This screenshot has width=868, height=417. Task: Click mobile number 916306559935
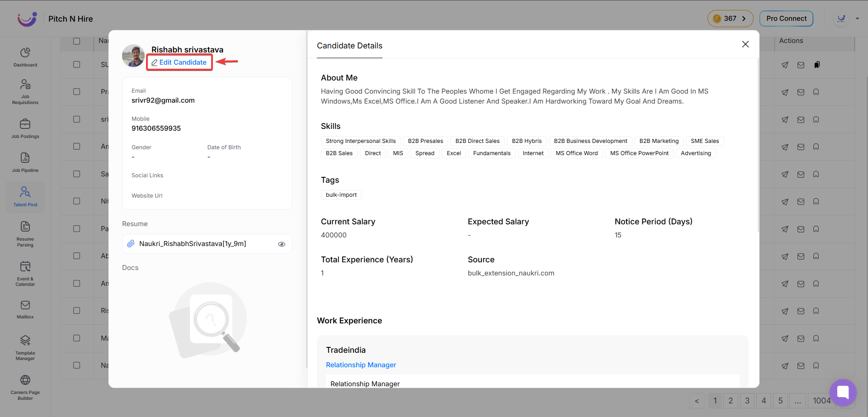tap(156, 128)
